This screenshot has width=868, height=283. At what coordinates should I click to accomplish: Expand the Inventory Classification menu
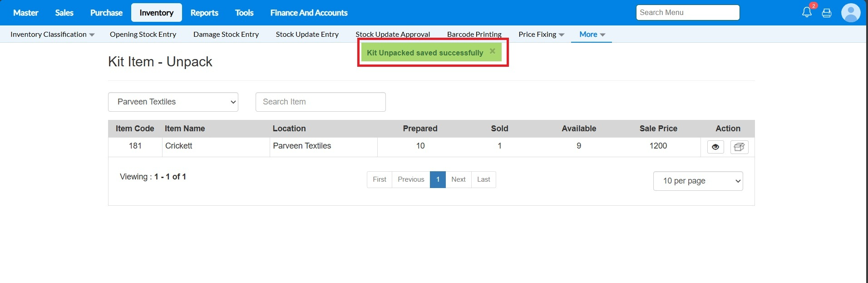click(52, 35)
